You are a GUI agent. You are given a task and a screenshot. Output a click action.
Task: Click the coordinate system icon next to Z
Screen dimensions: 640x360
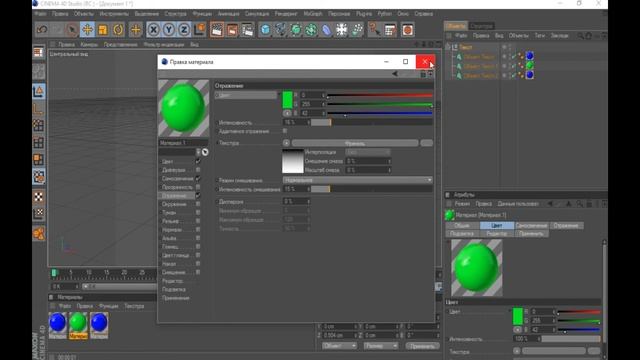coord(199,29)
